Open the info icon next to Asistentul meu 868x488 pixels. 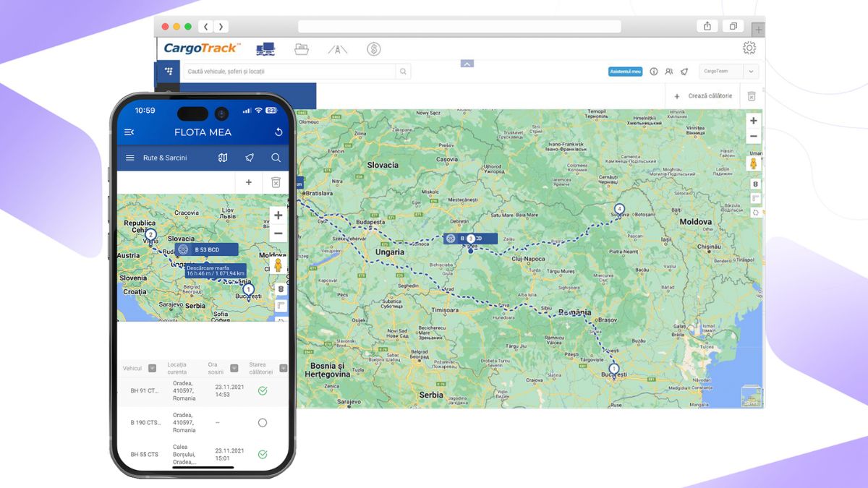(x=654, y=72)
